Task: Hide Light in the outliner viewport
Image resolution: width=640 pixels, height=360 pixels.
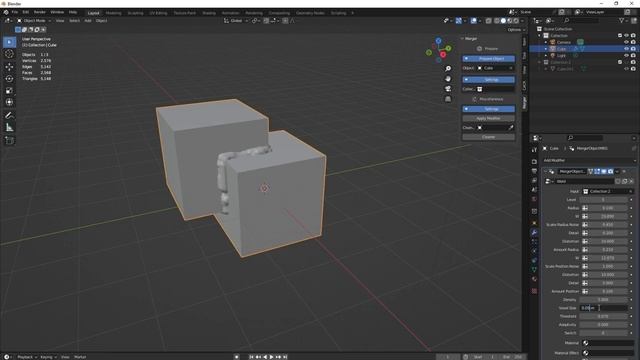Action: 626,56
